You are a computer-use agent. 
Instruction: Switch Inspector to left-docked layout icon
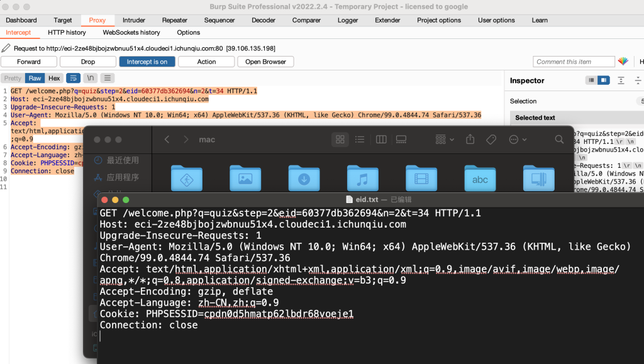tap(591, 80)
